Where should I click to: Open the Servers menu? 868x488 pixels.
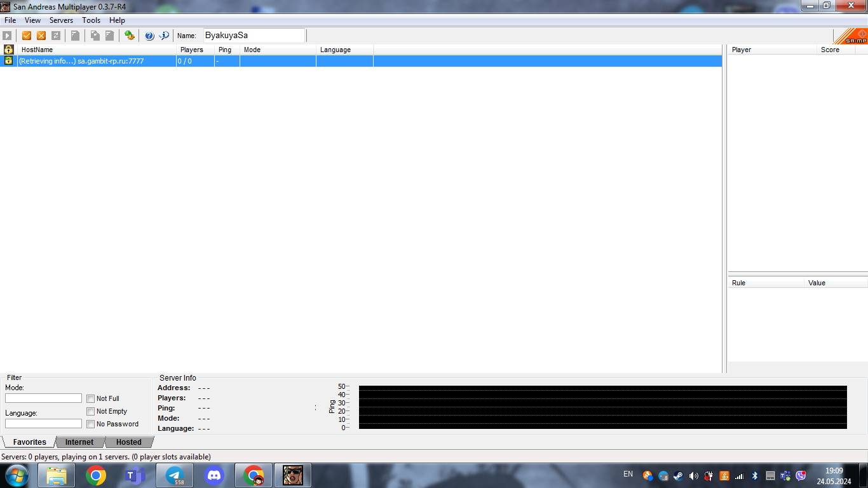pyautogui.click(x=61, y=20)
